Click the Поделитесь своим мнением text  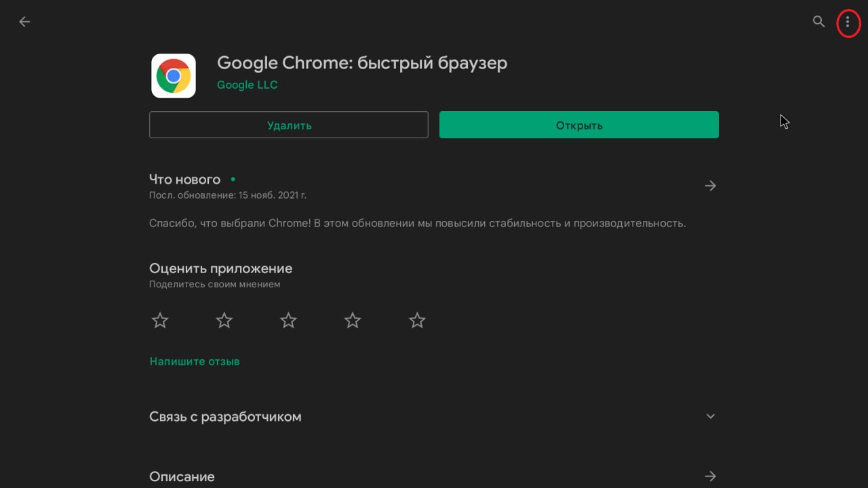pyautogui.click(x=214, y=285)
